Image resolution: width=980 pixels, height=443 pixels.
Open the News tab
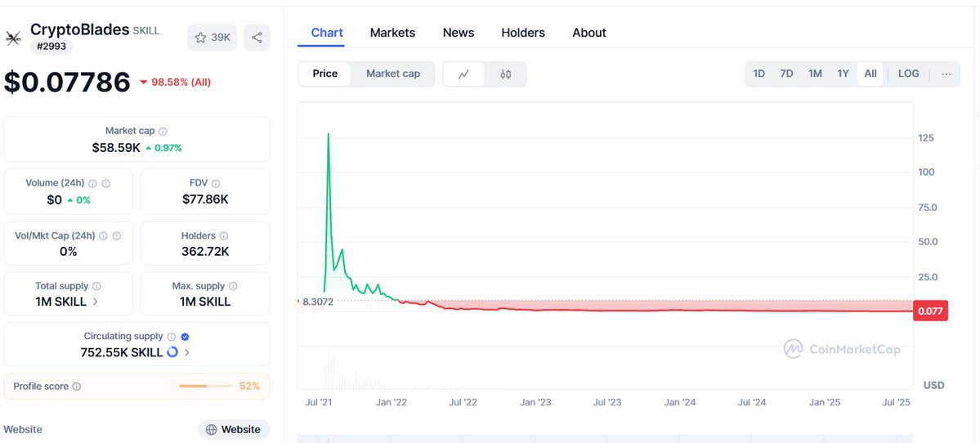459,33
